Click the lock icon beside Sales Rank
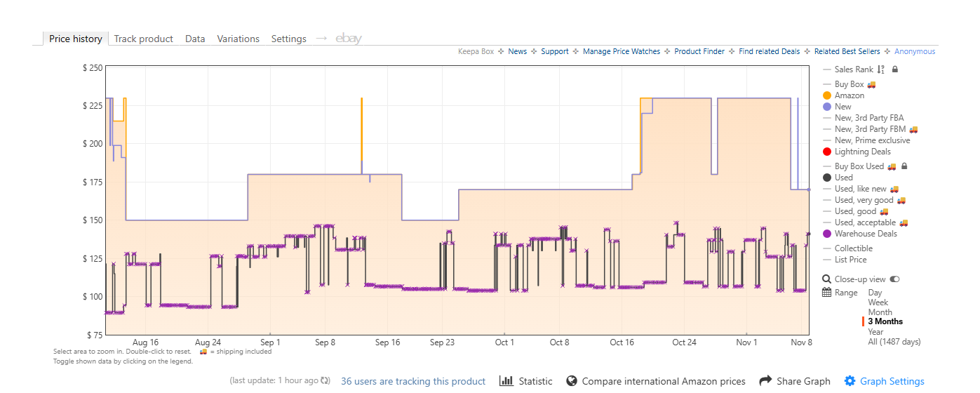Screen dimensions: 980x393 click(894, 69)
